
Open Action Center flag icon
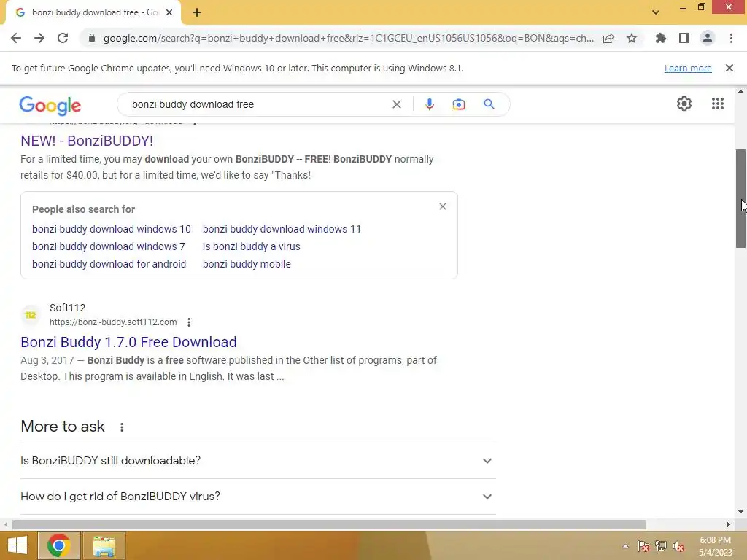(x=643, y=546)
